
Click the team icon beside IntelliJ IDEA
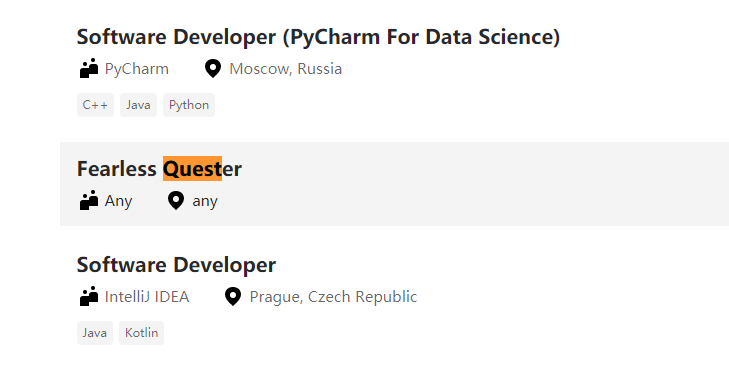point(89,296)
